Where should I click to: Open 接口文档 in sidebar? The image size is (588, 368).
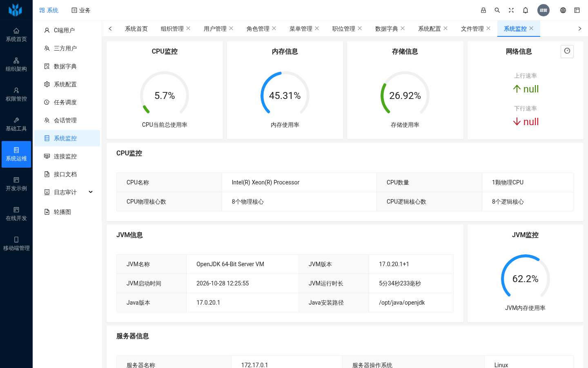click(x=67, y=174)
